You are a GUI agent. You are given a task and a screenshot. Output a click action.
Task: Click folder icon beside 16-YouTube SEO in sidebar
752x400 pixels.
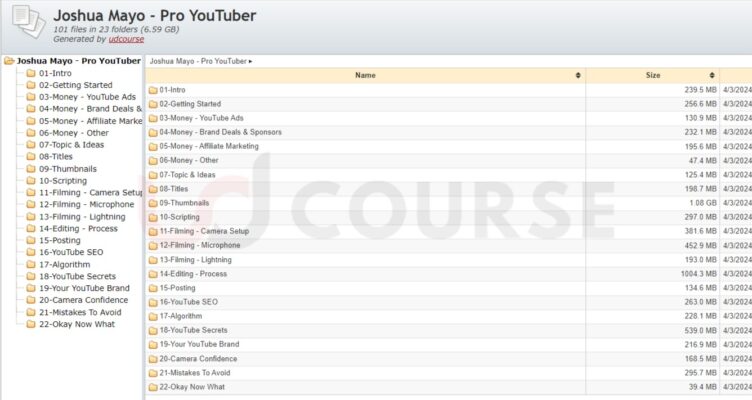pos(31,253)
